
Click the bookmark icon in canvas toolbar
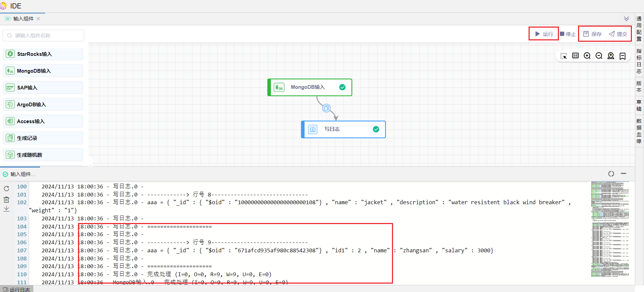(x=622, y=56)
